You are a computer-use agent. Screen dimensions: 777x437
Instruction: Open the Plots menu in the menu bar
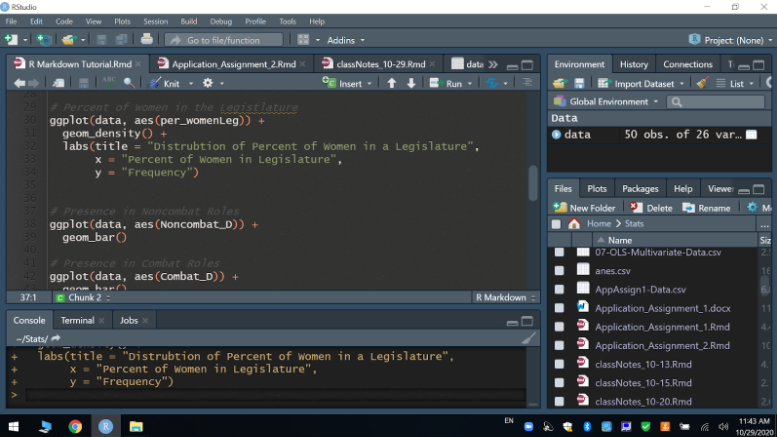pyautogui.click(x=122, y=21)
